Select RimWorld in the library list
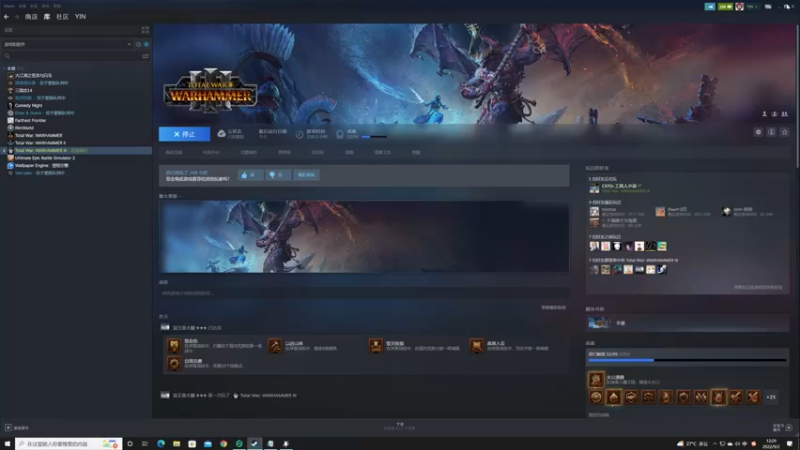 pyautogui.click(x=24, y=128)
